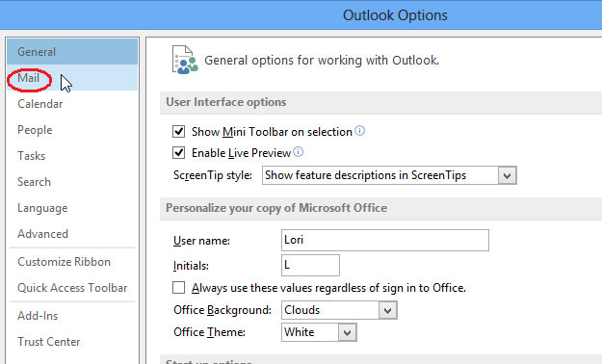
Task: Toggle Enable Live Preview checkbox
Action: click(178, 153)
